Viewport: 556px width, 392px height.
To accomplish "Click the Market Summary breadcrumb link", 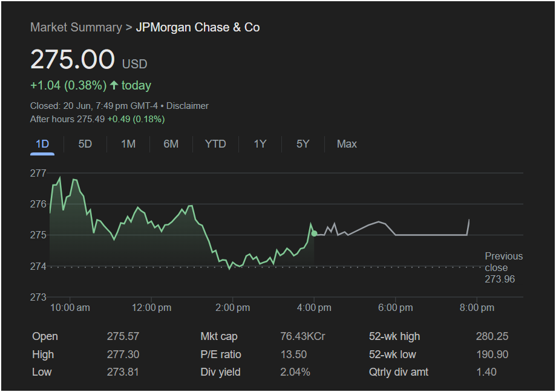I will coord(76,27).
